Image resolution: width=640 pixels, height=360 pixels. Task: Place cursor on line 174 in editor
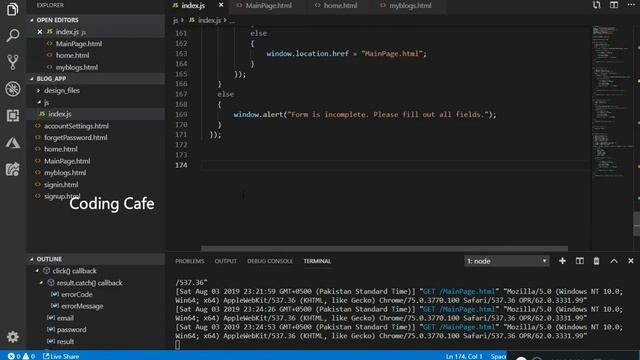[x=396, y=165]
